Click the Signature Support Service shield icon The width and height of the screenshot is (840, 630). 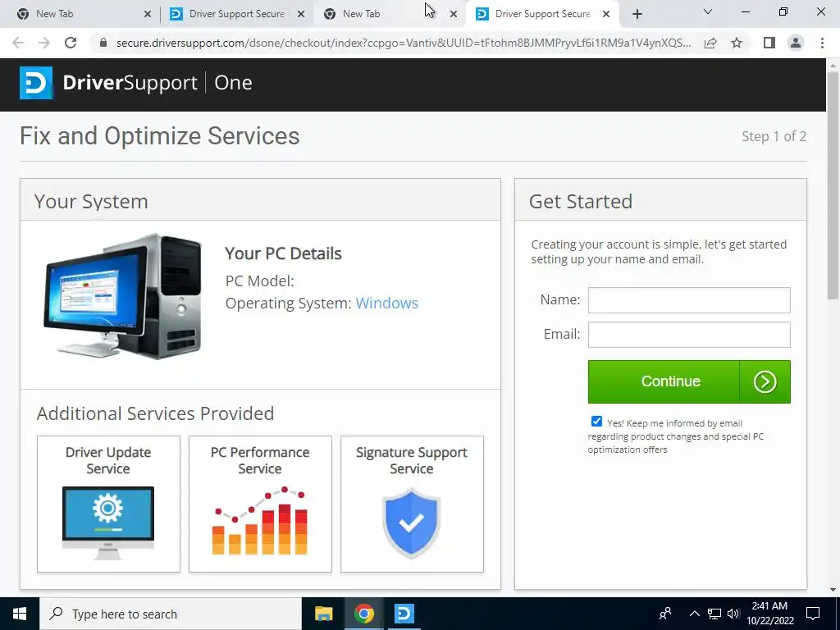coord(412,523)
